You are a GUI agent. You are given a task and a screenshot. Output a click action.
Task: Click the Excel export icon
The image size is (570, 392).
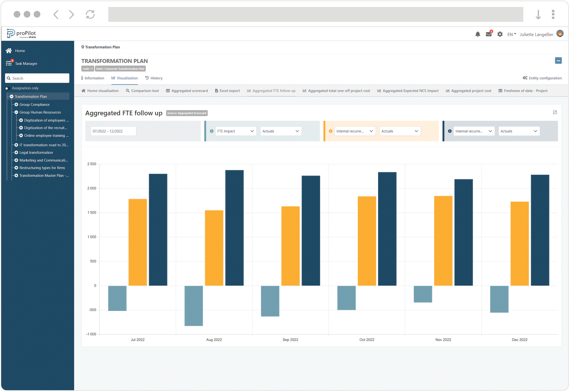click(217, 91)
